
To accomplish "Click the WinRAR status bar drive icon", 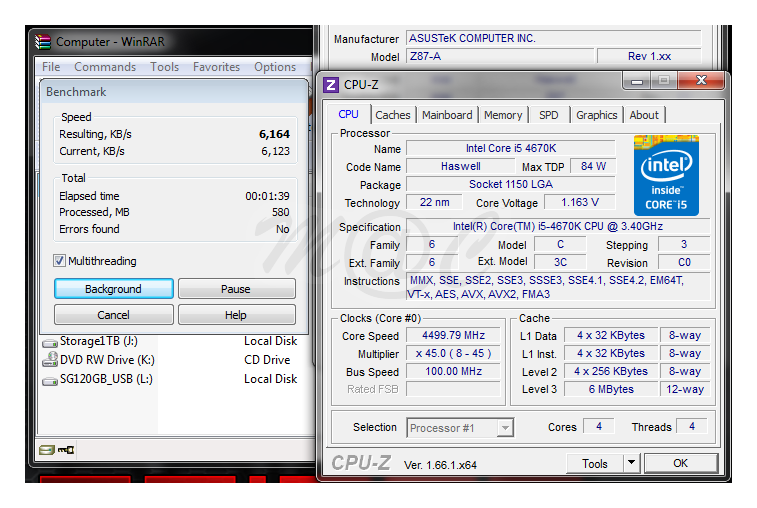I will (x=47, y=450).
